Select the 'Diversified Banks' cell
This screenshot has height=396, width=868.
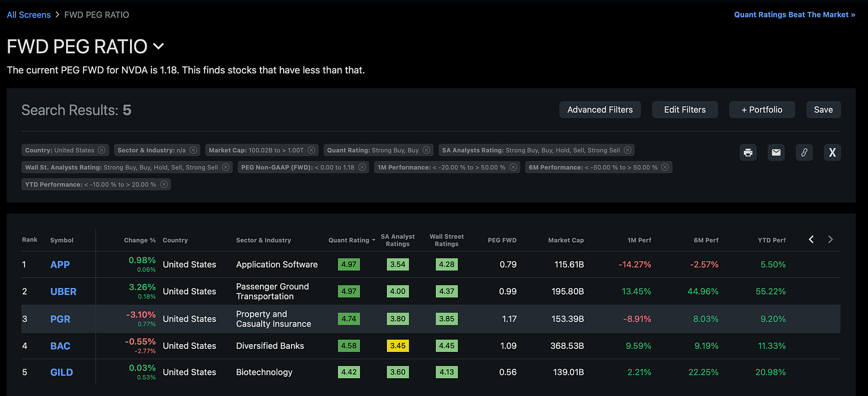[x=270, y=346]
